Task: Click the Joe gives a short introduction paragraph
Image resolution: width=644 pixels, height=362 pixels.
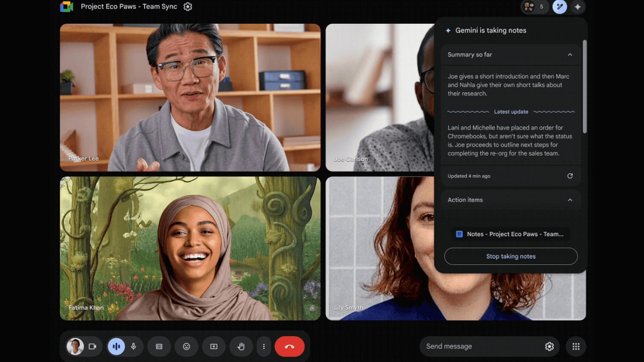Action: coord(508,85)
